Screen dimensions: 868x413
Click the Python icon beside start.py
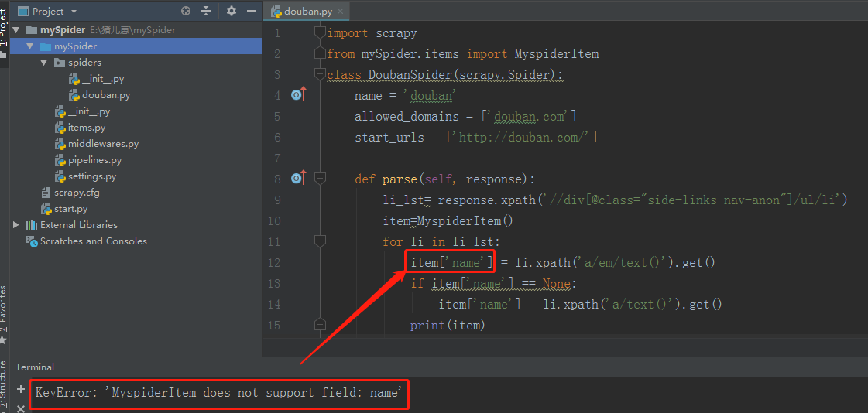(46, 209)
